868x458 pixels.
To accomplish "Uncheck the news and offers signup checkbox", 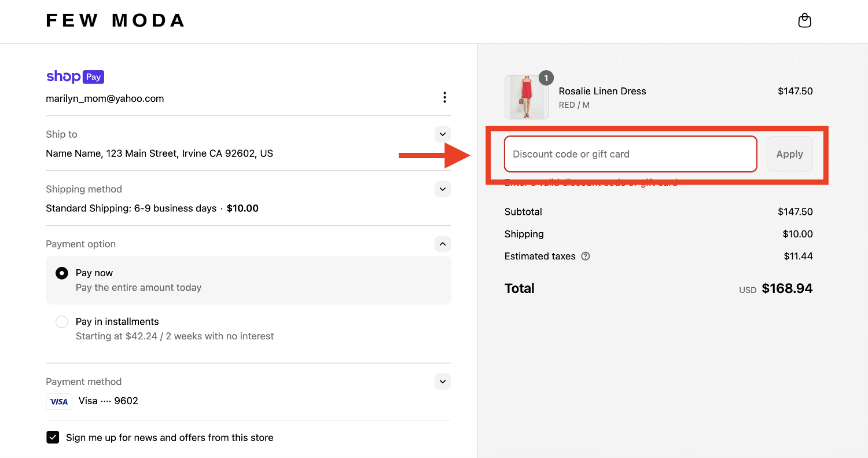I will (53, 437).
